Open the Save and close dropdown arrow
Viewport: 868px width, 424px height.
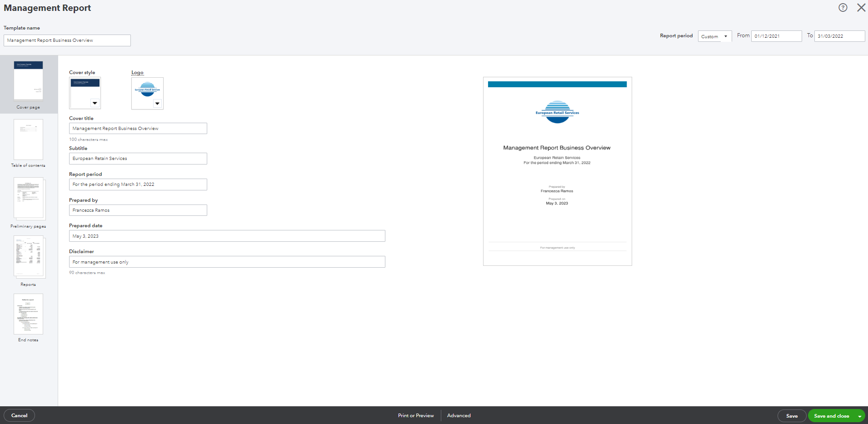click(860, 416)
